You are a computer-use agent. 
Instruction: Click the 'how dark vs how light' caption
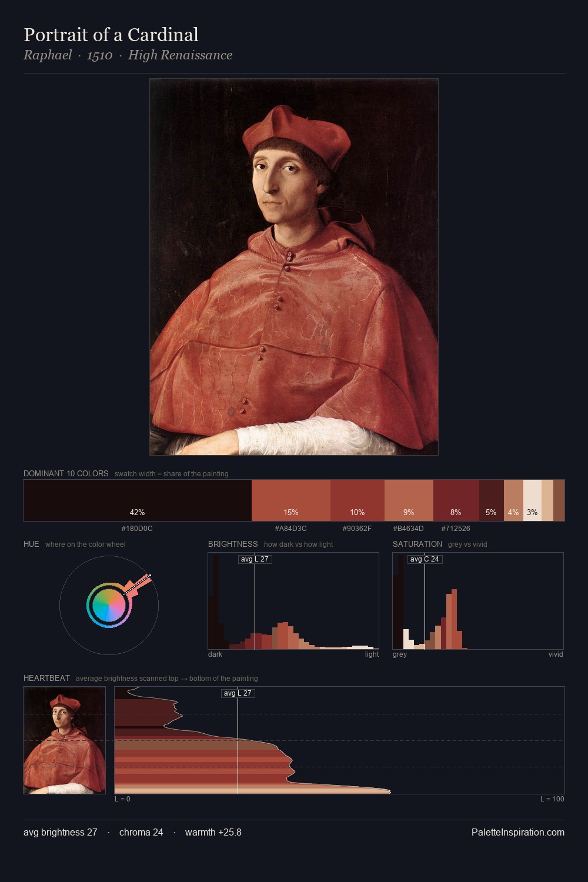pyautogui.click(x=299, y=544)
